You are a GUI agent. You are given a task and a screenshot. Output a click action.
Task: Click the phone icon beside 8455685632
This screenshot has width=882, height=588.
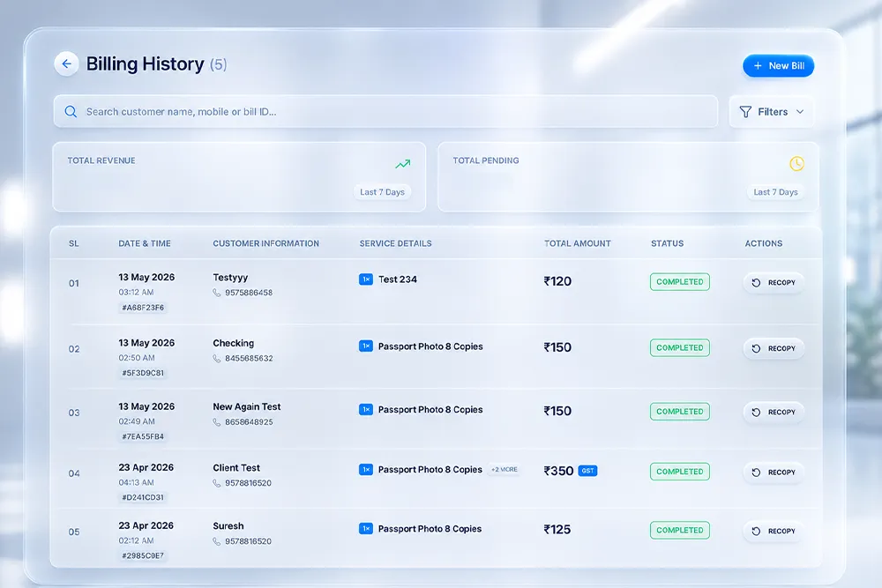217,359
